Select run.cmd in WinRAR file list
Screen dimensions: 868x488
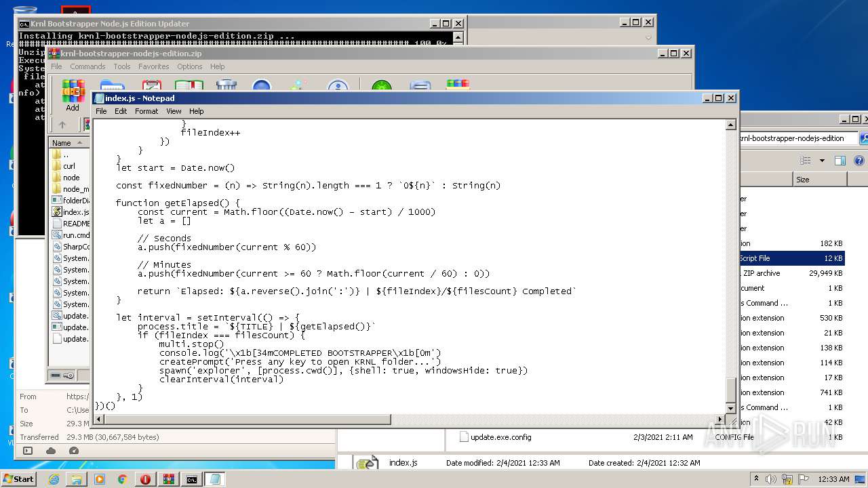pyautogui.click(x=71, y=235)
